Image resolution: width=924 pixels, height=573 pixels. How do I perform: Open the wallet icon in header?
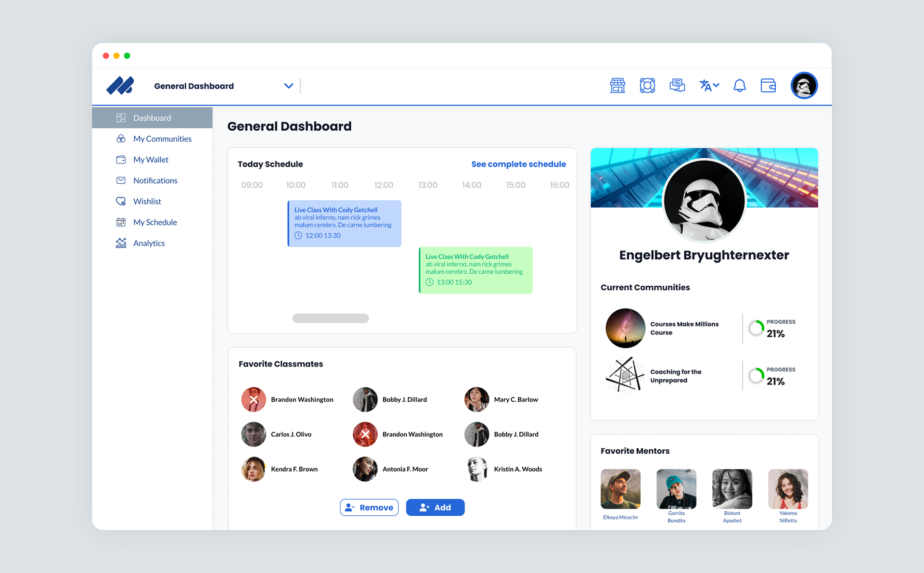(768, 86)
